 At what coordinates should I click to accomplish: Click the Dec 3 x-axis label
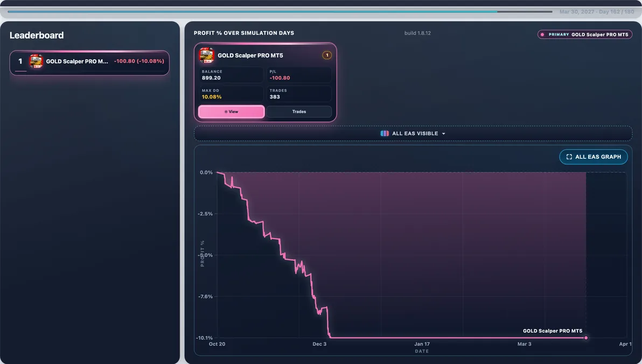pos(319,344)
